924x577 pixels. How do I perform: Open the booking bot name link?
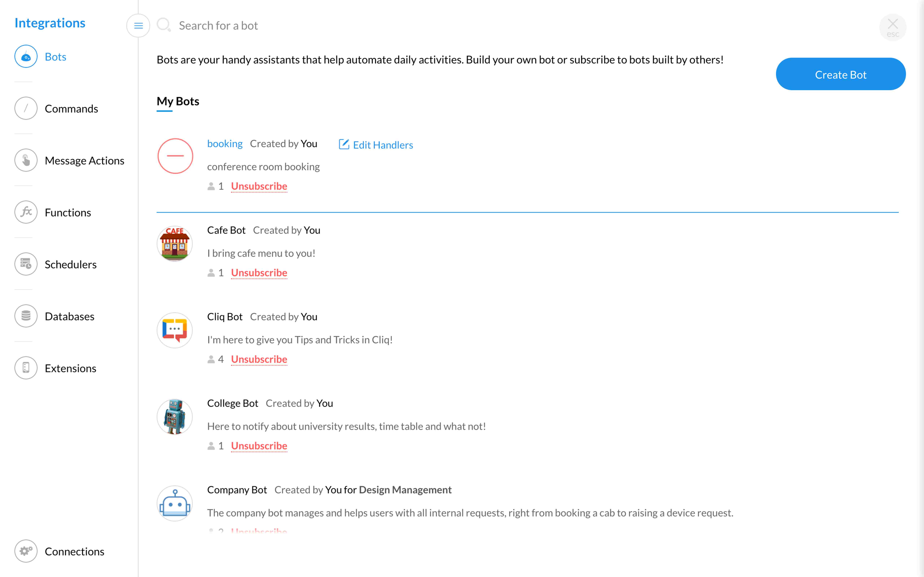point(225,144)
